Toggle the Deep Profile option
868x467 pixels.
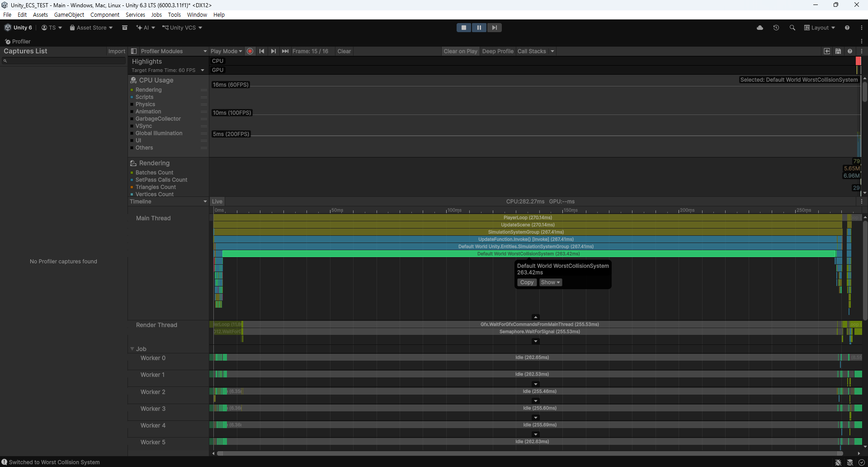coord(497,51)
